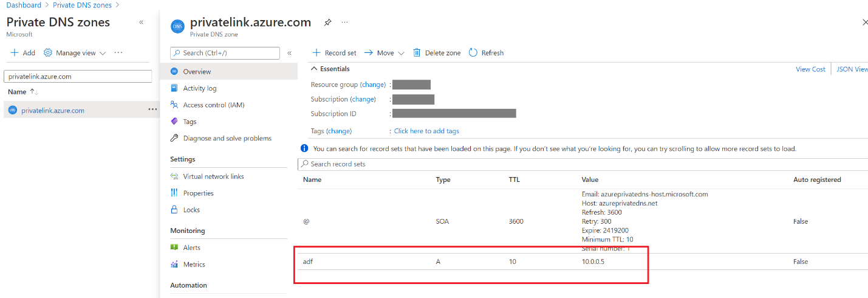Click 'Click here to add tags' link
The height and width of the screenshot is (298, 868).
click(426, 131)
